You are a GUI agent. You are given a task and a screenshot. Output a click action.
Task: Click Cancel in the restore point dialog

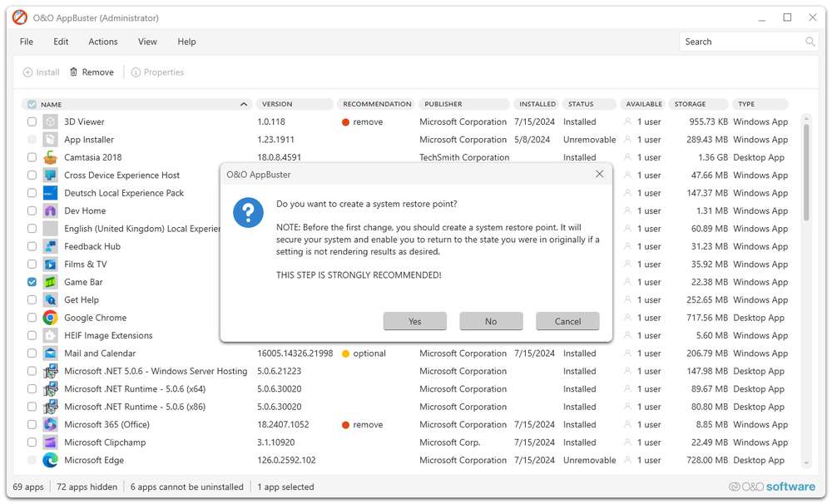(x=567, y=322)
